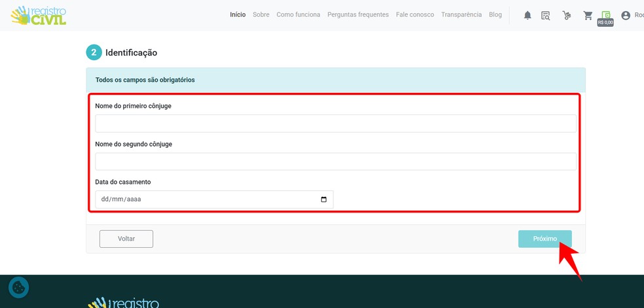Image resolution: width=644 pixels, height=308 pixels.
Task: Open the user account avatar
Action: (x=626, y=16)
